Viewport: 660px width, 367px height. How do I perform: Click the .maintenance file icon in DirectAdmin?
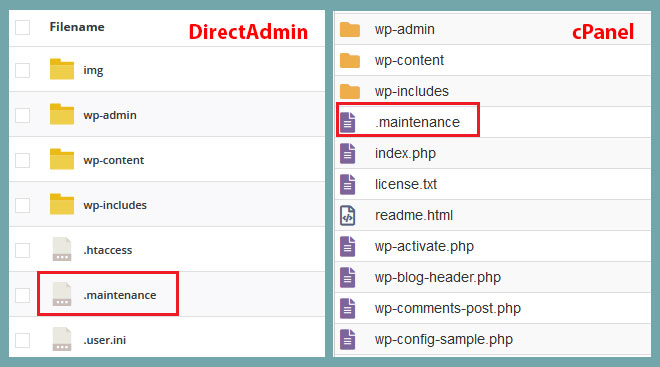click(x=61, y=294)
